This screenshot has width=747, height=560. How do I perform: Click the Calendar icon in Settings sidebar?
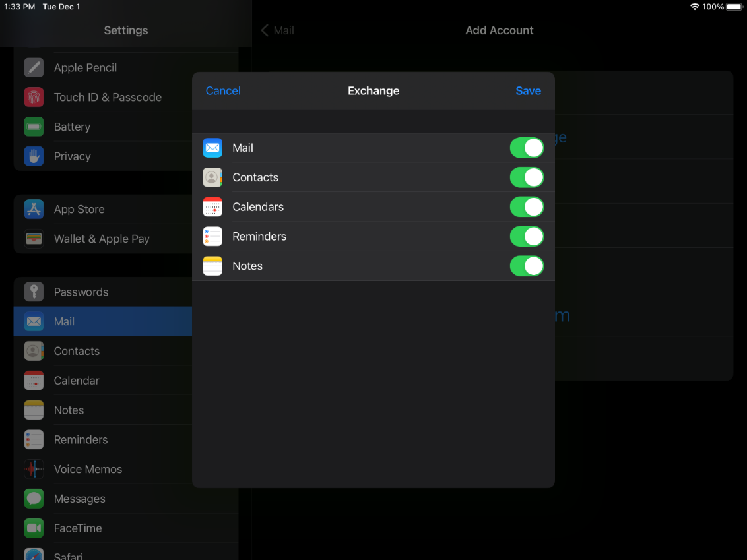[34, 381]
